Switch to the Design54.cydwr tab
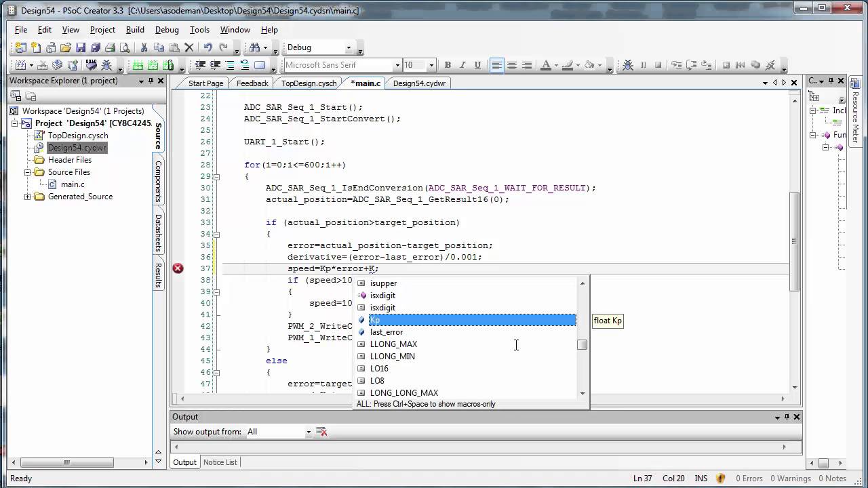The width and height of the screenshot is (868, 488). tap(419, 83)
